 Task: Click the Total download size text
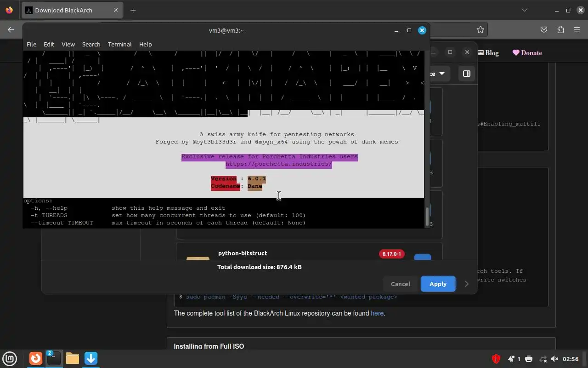tap(260, 267)
